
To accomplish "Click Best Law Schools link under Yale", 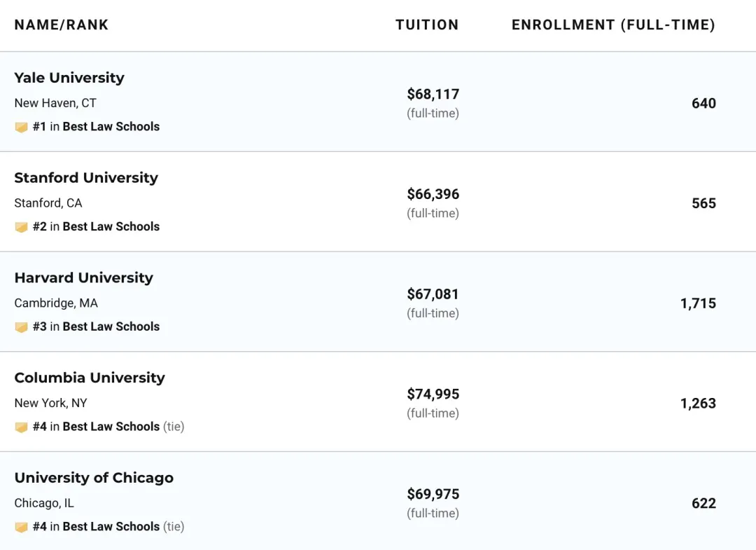I will click(x=111, y=127).
